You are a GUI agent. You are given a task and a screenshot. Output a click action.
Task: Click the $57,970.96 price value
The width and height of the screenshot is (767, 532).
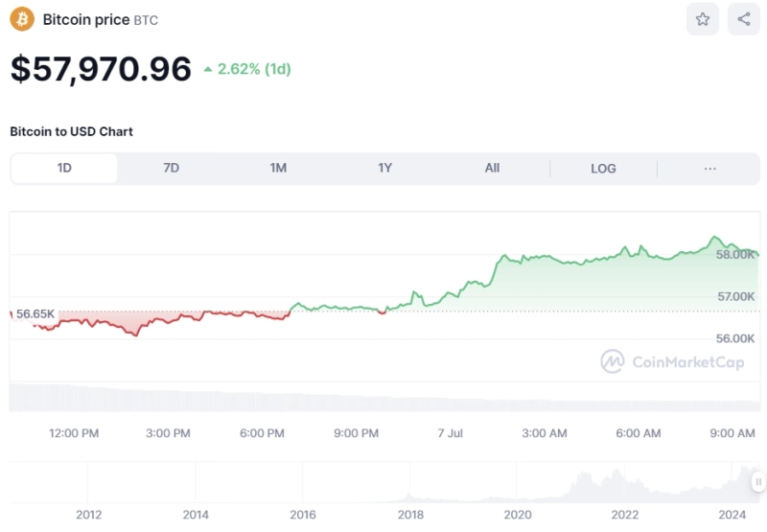[x=101, y=69]
